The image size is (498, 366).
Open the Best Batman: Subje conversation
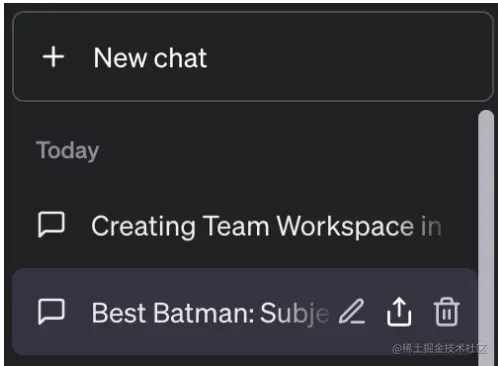pos(245,312)
